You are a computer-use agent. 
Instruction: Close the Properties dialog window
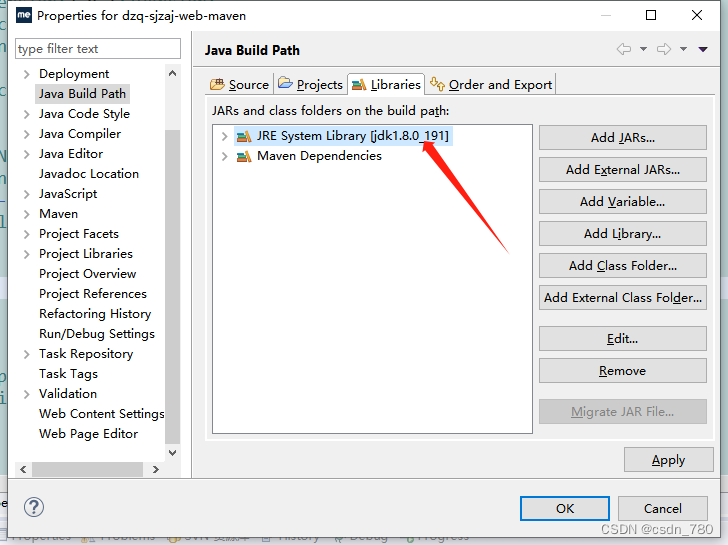pos(696,15)
